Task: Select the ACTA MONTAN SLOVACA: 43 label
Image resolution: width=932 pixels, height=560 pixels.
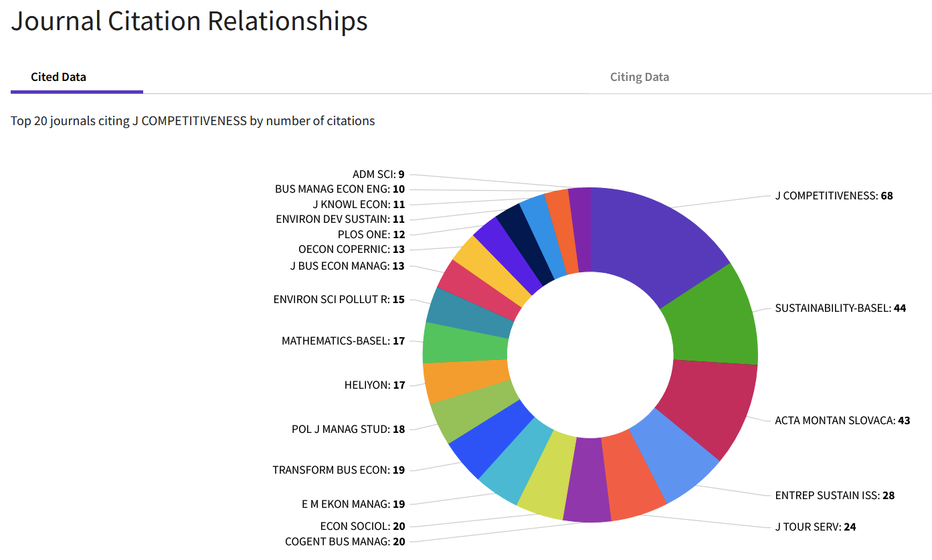Action: coord(842,421)
